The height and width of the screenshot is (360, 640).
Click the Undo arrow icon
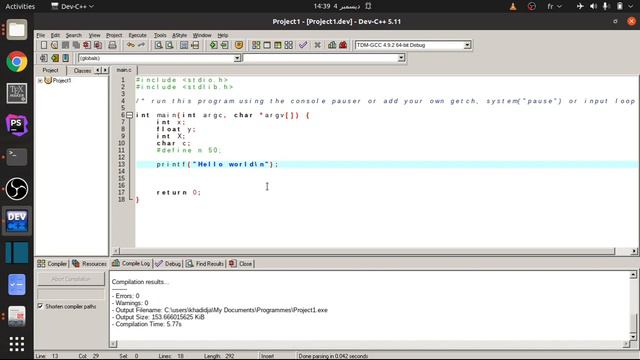(x=131, y=45)
